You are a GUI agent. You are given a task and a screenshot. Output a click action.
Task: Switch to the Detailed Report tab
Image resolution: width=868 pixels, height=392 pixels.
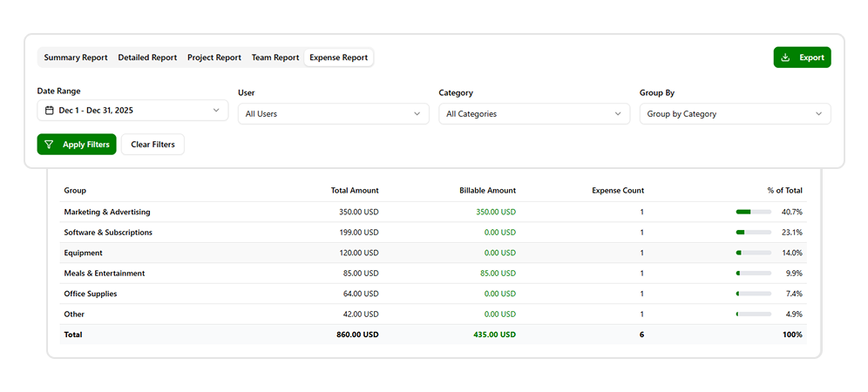coord(147,57)
